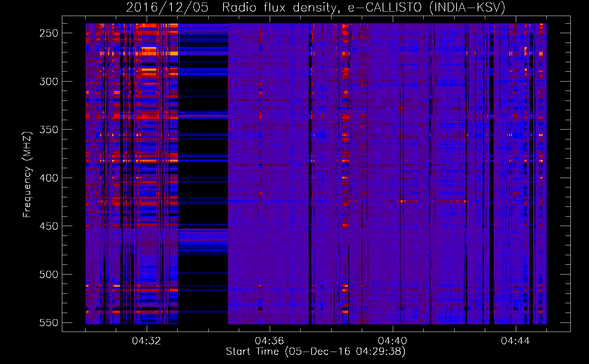
Task: Click the 04:36 time tick label
Action: click(x=269, y=341)
